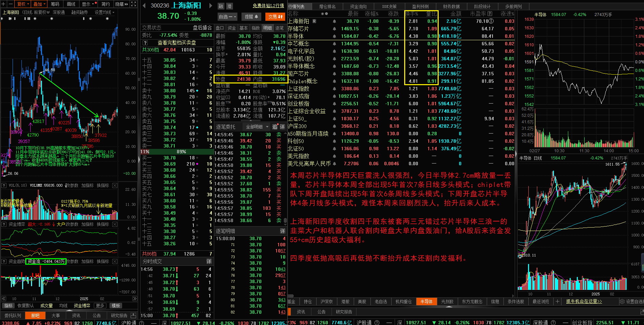
Task: Click 恢复默认 to reset indicators
Action: [x=26, y=306]
